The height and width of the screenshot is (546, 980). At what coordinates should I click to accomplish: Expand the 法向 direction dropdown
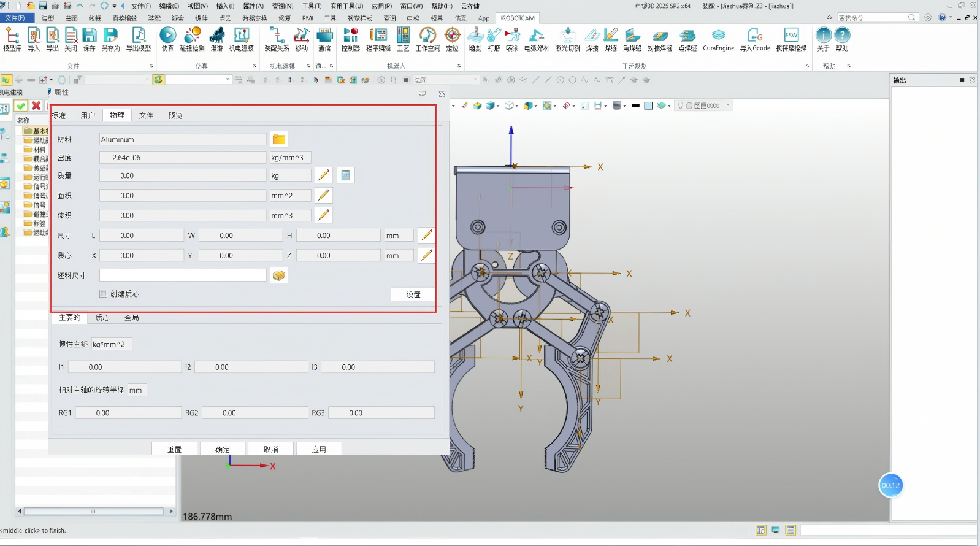point(475,80)
